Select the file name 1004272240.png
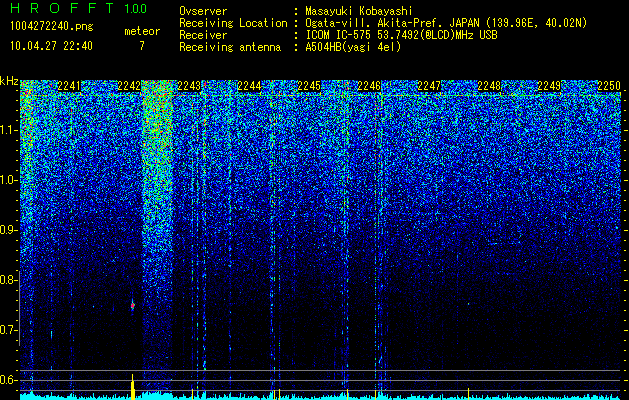629x400 pixels. (x=51, y=26)
